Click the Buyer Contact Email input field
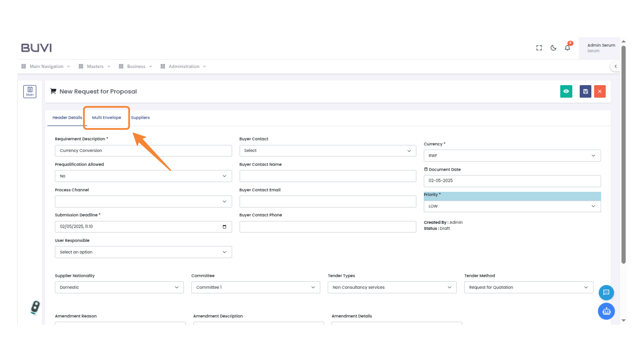Viewport: 644px width, 362px height. pos(327,202)
